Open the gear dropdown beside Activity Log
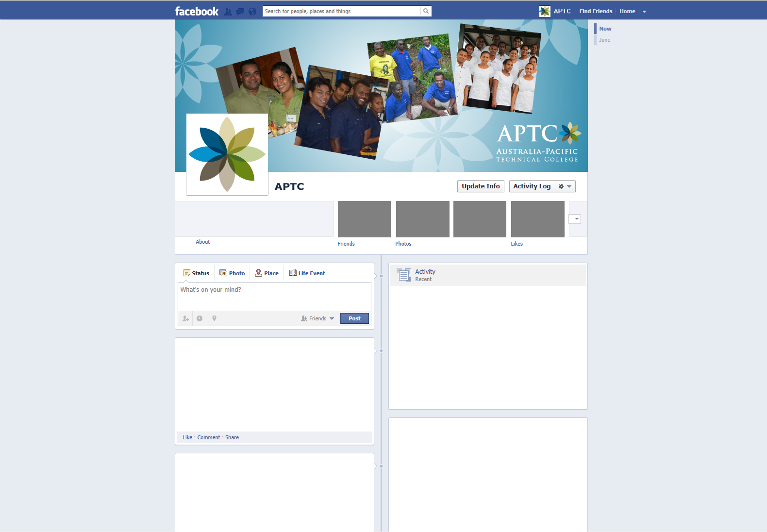The height and width of the screenshot is (532, 767). point(565,186)
